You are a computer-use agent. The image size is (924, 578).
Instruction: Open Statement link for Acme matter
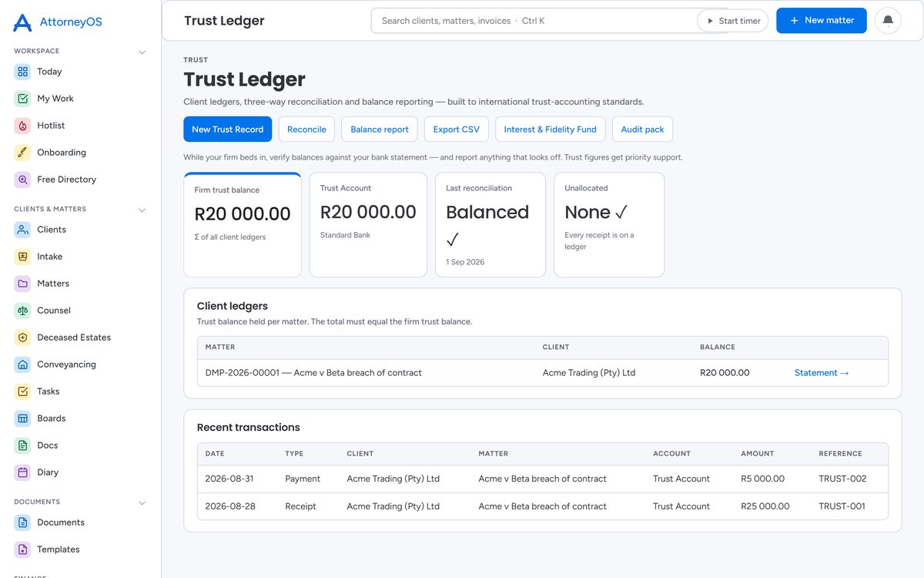tap(822, 373)
